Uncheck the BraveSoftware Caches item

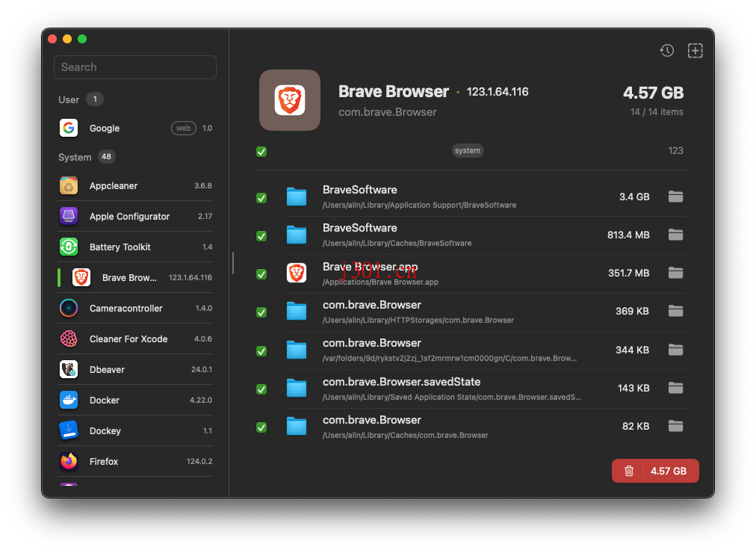click(x=261, y=235)
